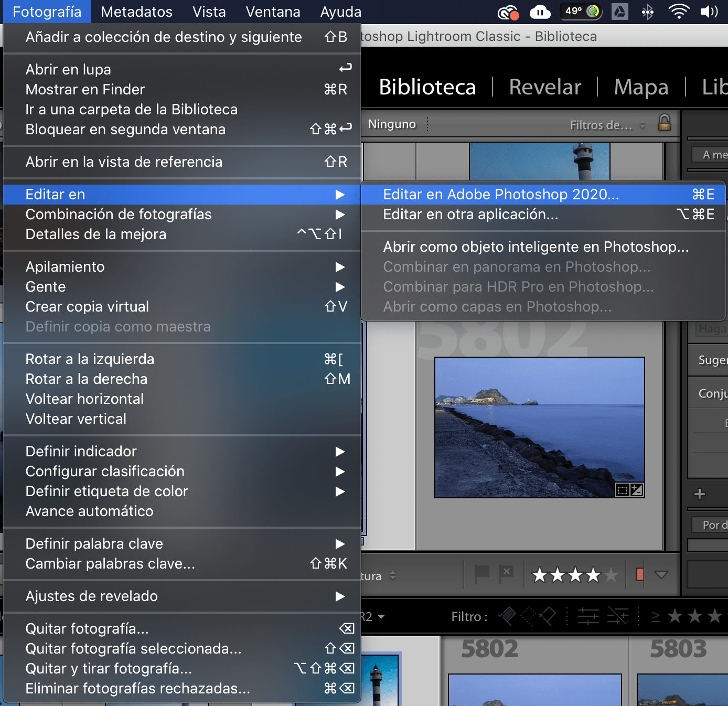Switch to the Biblioteca module
728x706 pixels.
(427, 87)
